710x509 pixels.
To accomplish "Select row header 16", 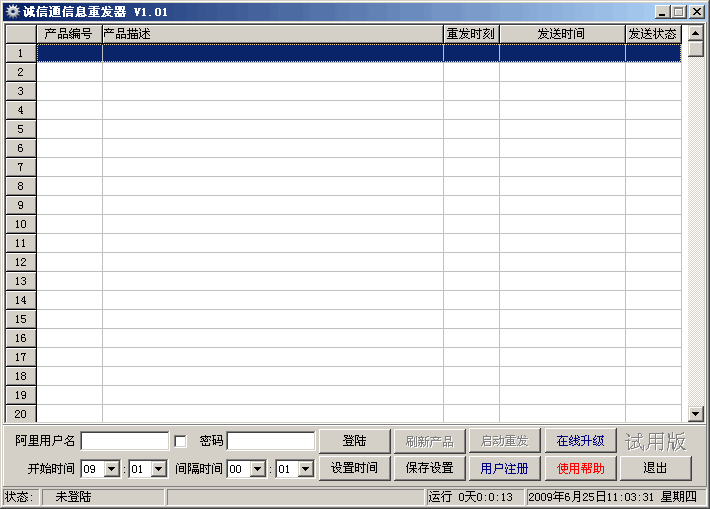I will [x=21, y=338].
